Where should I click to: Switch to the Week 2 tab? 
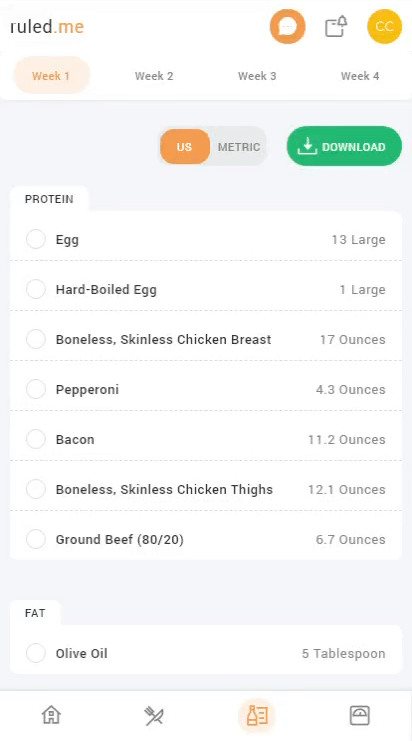coord(154,76)
